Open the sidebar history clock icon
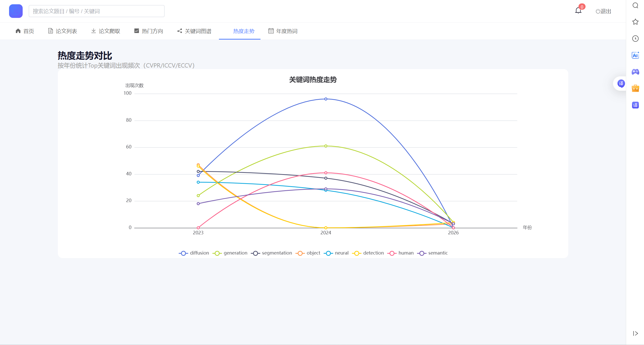Screen dimensions: 644x345 [635, 39]
